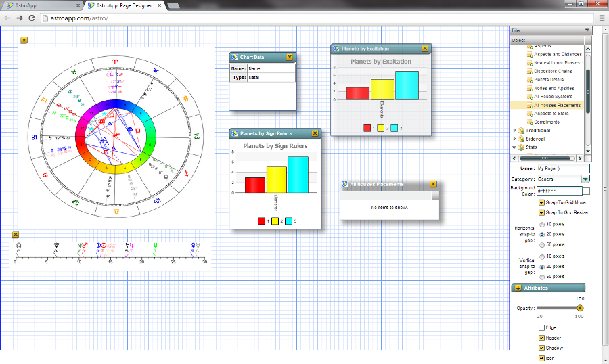Click the Opacity slider handle
Screen dimensions: 609x364
click(580, 308)
